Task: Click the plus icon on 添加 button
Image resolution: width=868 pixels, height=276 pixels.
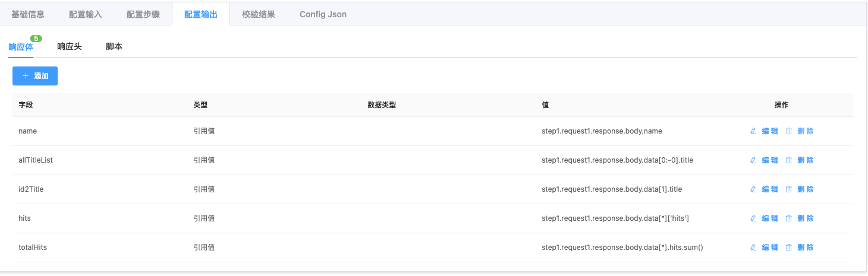Action: click(x=26, y=76)
